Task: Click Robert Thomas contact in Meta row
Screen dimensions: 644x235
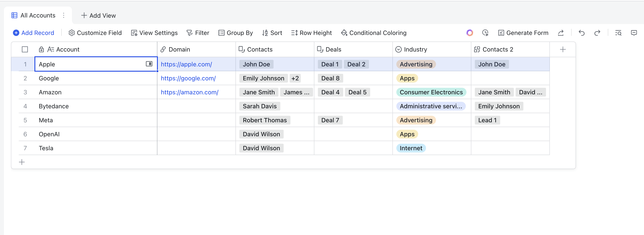Action: point(265,120)
